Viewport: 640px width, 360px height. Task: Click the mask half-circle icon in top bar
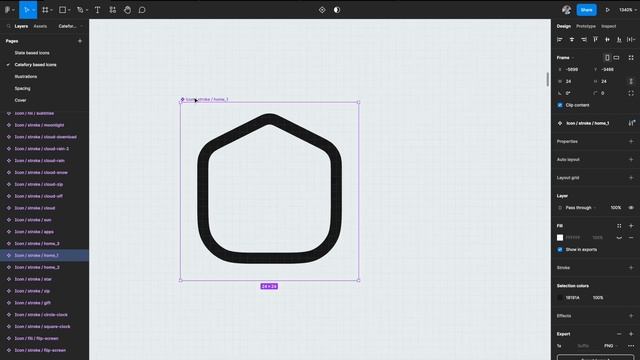(x=337, y=10)
